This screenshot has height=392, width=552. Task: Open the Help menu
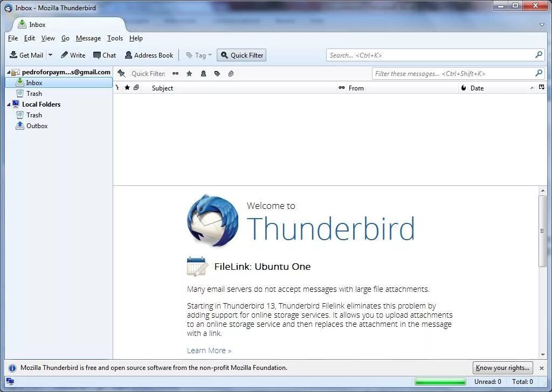click(136, 38)
